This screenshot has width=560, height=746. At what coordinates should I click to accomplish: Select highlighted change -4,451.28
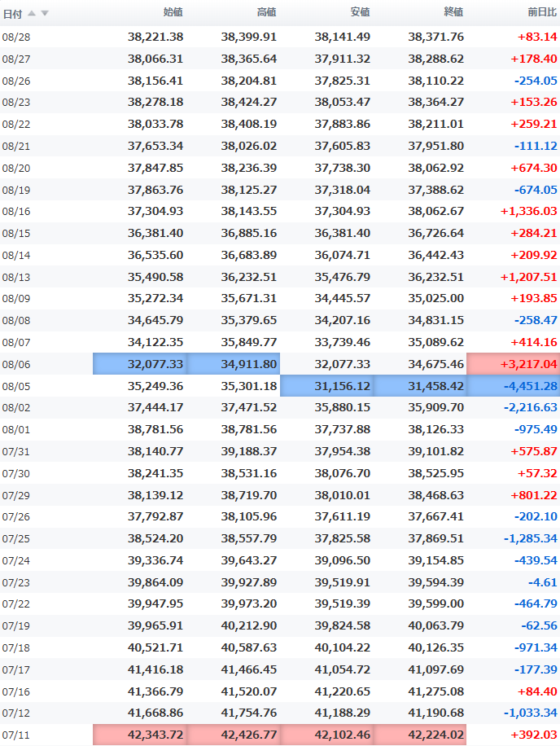[514, 385]
